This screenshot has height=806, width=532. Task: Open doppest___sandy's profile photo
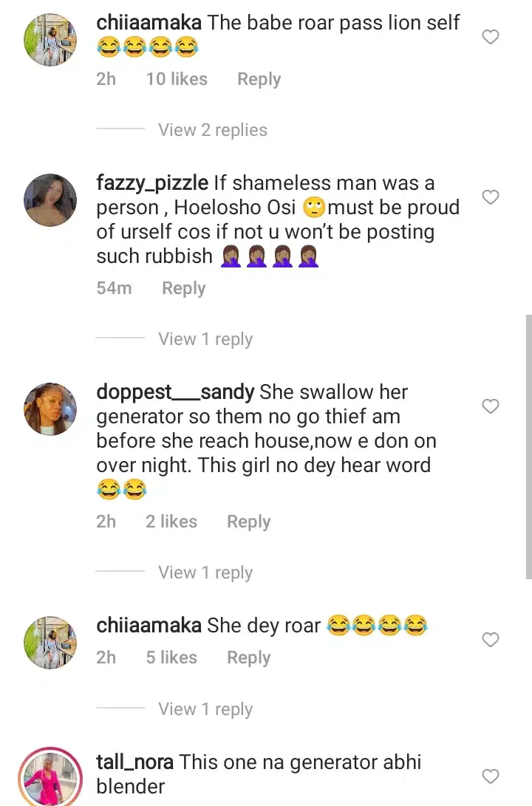click(50, 409)
